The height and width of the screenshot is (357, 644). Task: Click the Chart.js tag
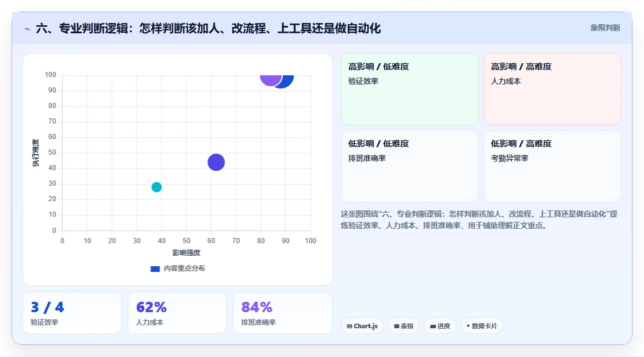[362, 326]
